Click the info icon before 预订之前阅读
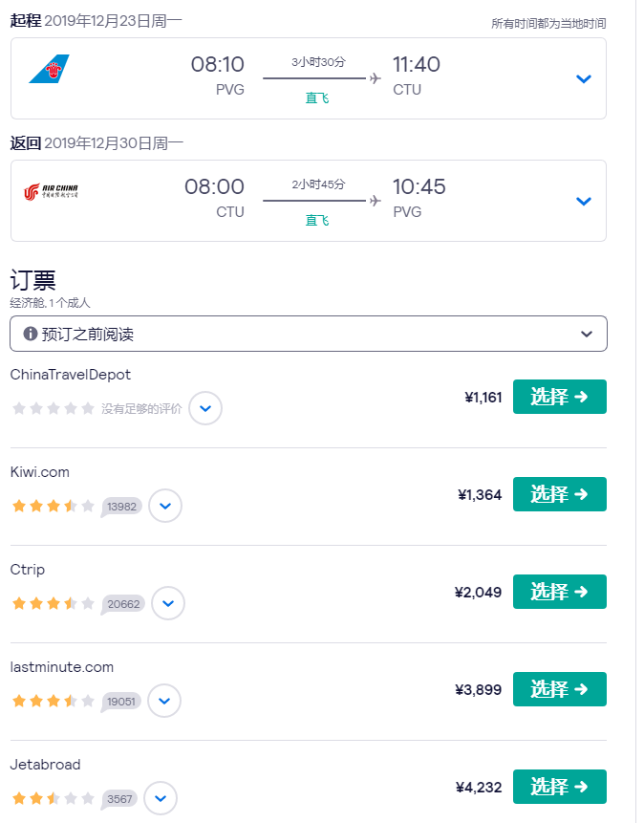 click(31, 334)
